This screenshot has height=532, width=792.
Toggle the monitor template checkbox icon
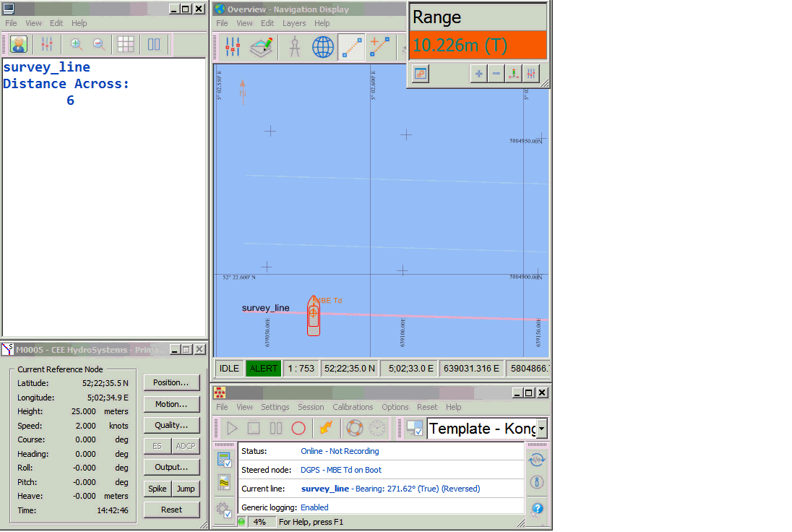pos(415,428)
